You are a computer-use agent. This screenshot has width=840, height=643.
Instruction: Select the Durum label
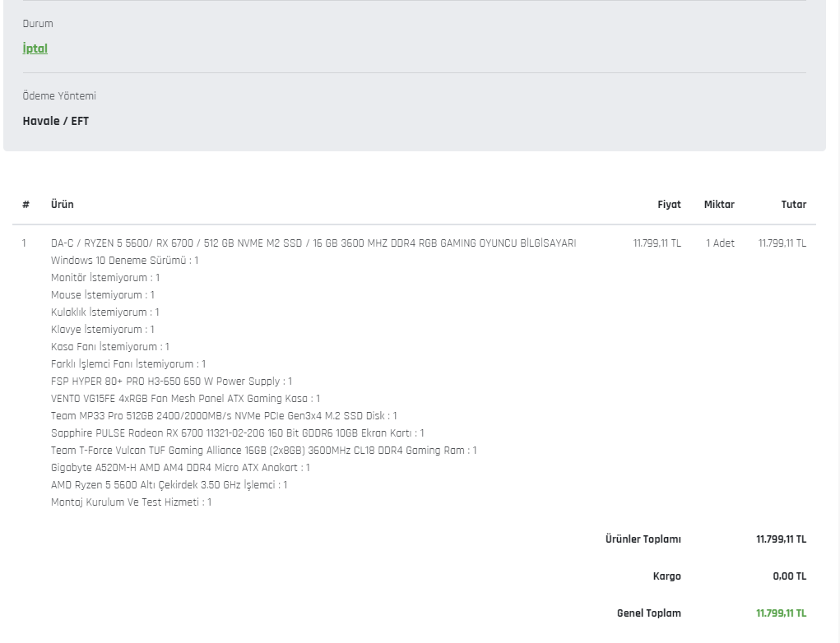pyautogui.click(x=38, y=24)
